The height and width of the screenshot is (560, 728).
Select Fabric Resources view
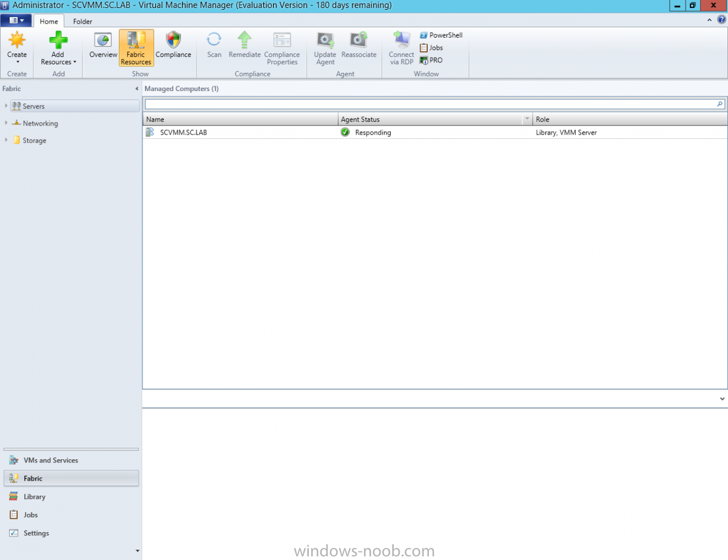click(x=136, y=48)
